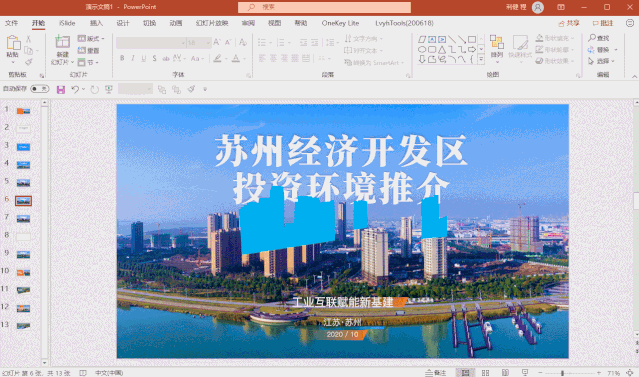The height and width of the screenshot is (377, 639).
Task: Click the Arrange (排列) icon
Action: tap(496, 42)
